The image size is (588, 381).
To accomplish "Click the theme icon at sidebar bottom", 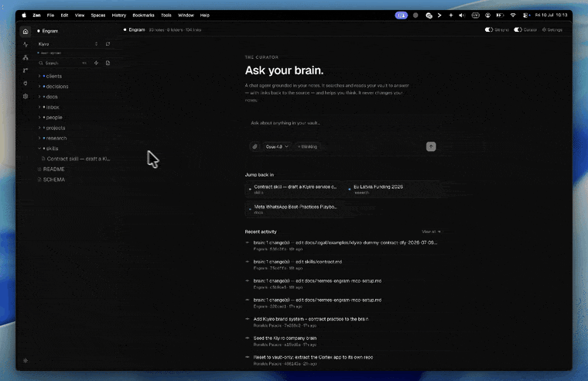I will (x=26, y=360).
